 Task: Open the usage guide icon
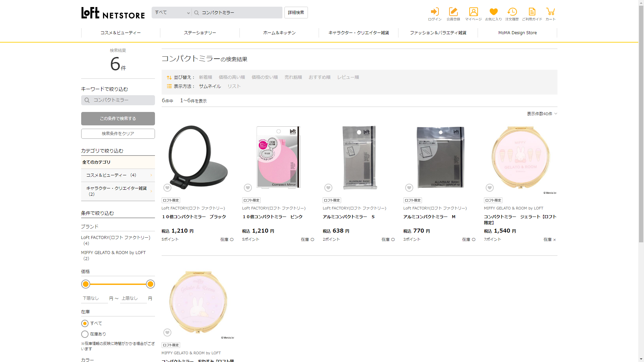click(532, 14)
